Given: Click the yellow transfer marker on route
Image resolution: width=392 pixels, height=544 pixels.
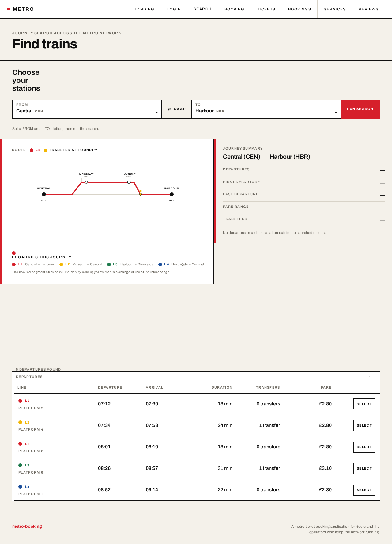Looking at the screenshot, I should [141, 194].
